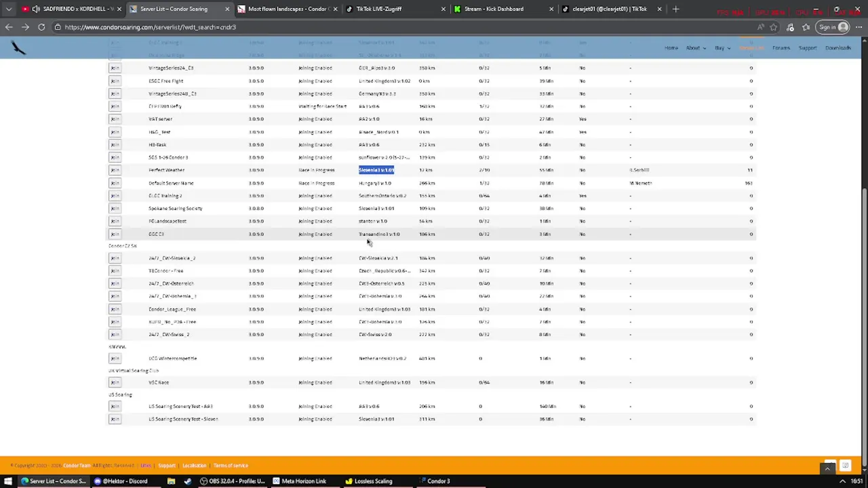Click the SouthernOntario v:0.2 landscape cell

pyautogui.click(x=382, y=196)
